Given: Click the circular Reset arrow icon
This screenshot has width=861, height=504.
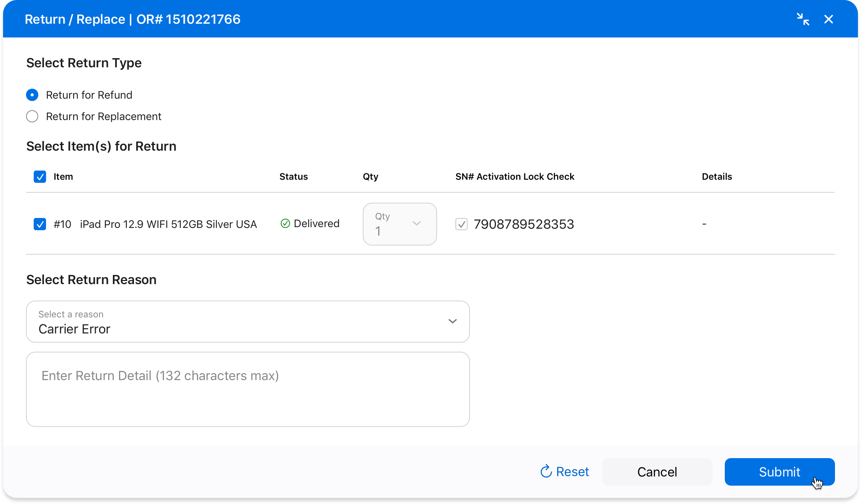Looking at the screenshot, I should [x=546, y=471].
